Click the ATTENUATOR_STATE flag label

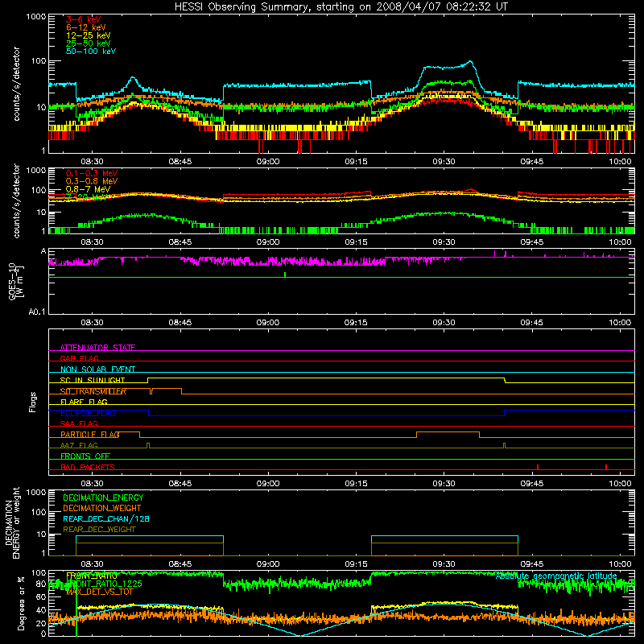(x=97, y=348)
